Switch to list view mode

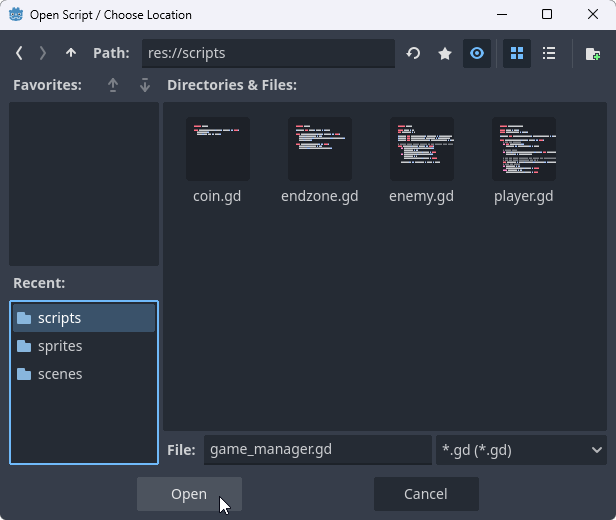[549, 53]
